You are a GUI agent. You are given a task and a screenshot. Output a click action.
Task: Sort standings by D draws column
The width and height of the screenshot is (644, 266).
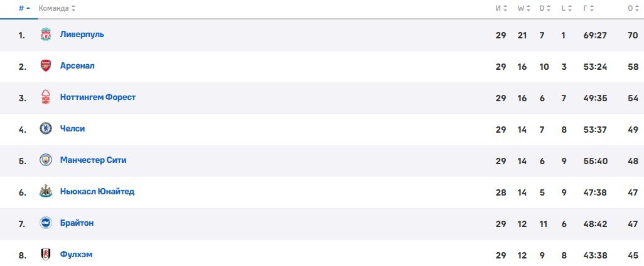[x=543, y=9]
